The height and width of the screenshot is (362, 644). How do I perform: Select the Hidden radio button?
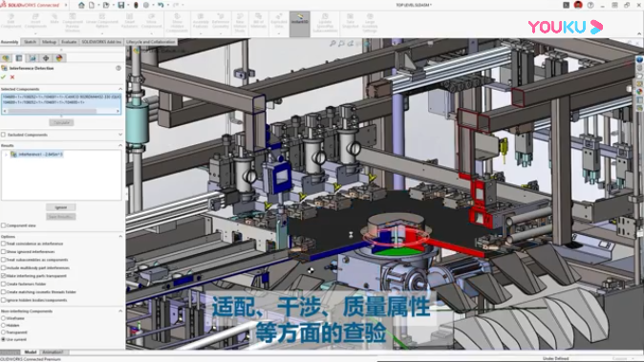pyautogui.click(x=3, y=325)
